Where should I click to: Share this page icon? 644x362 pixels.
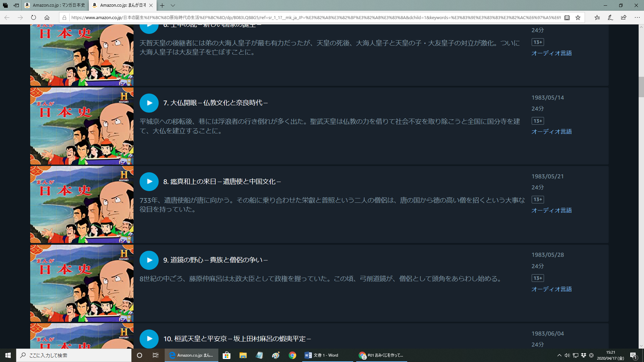(x=624, y=17)
